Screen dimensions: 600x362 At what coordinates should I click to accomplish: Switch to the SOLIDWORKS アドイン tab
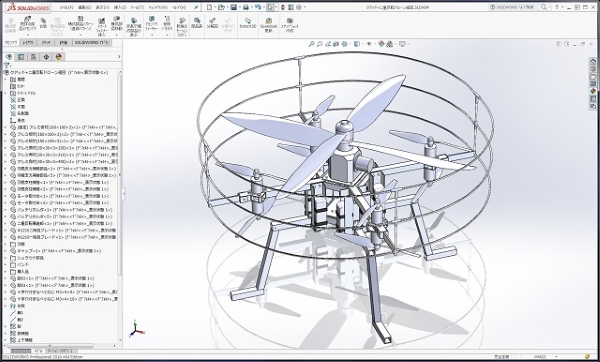pos(92,42)
